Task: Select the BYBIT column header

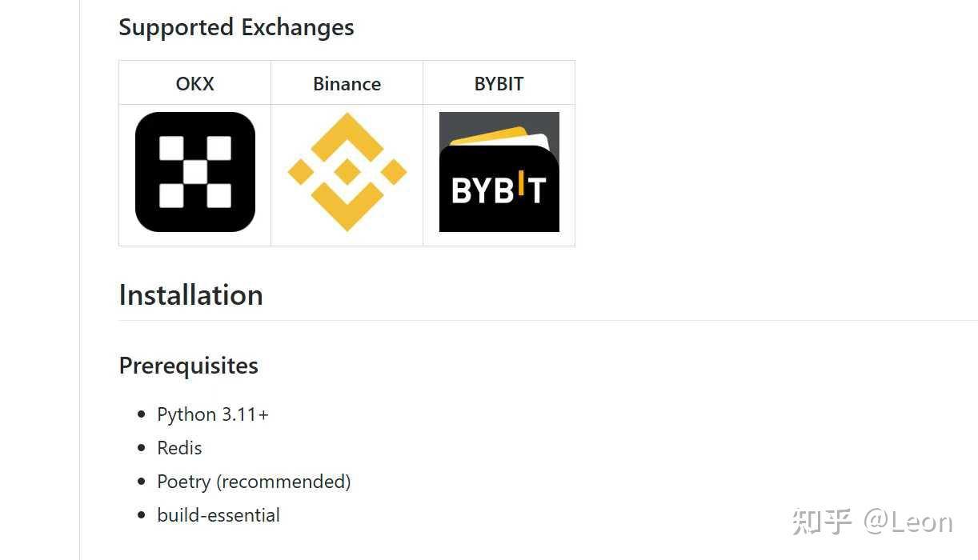Action: tap(499, 84)
